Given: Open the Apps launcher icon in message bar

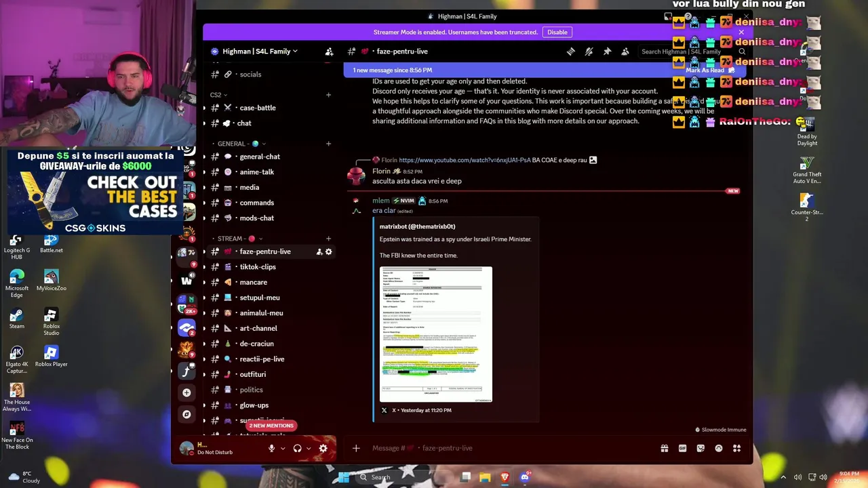Looking at the screenshot, I should click(x=736, y=448).
